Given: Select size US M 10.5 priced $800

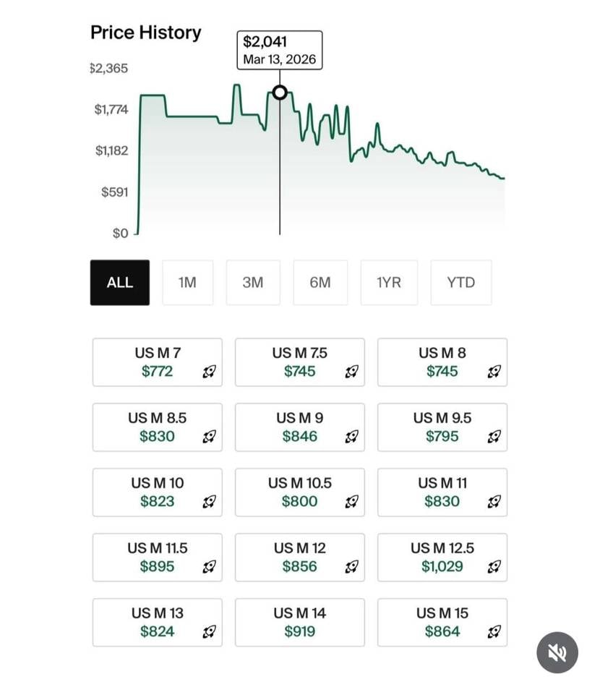Looking at the screenshot, I should click(x=299, y=492).
